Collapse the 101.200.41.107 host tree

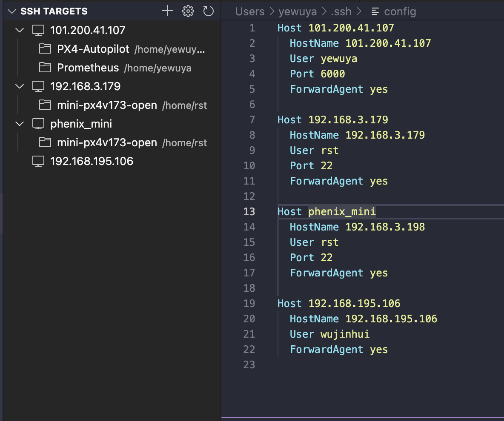pyautogui.click(x=19, y=30)
